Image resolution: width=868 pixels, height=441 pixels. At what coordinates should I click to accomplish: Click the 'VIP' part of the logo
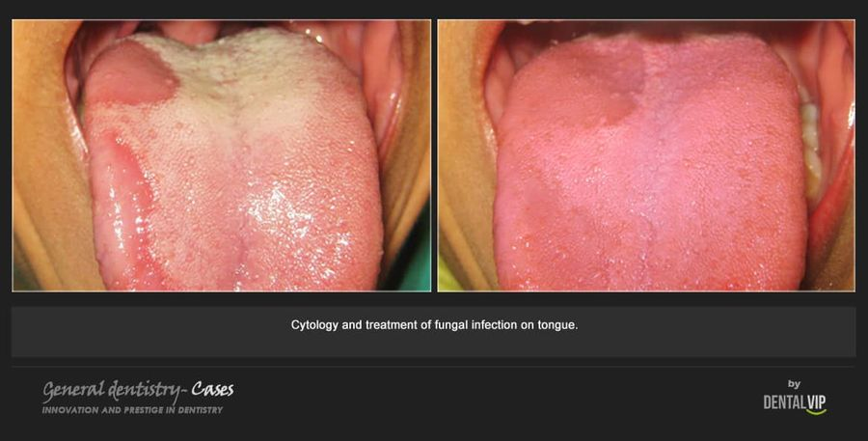click(817, 402)
